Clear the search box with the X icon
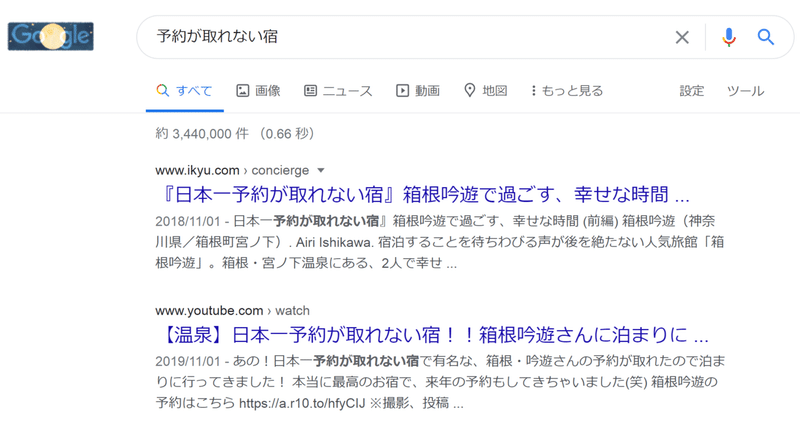 (682, 37)
